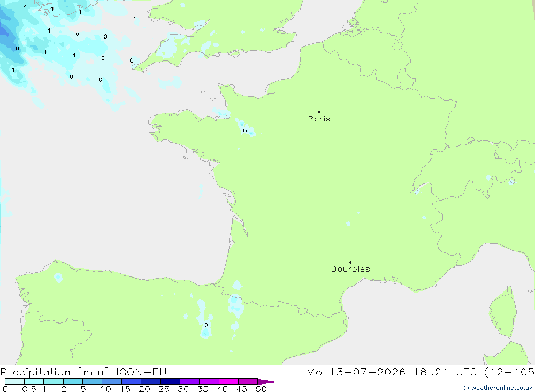The image size is (535, 392).
Task: Select the Dourbies location dot marker
Action: click(x=350, y=262)
